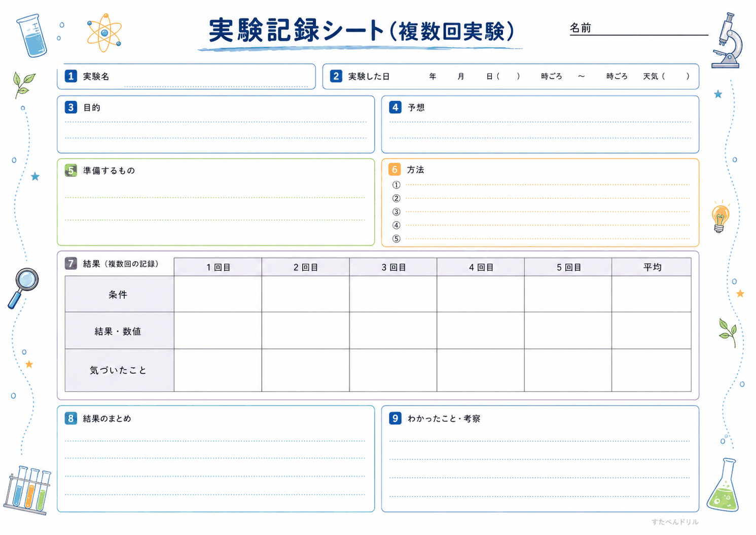Click the orange atom illustration
This screenshot has height=535, width=756.
pos(104,33)
